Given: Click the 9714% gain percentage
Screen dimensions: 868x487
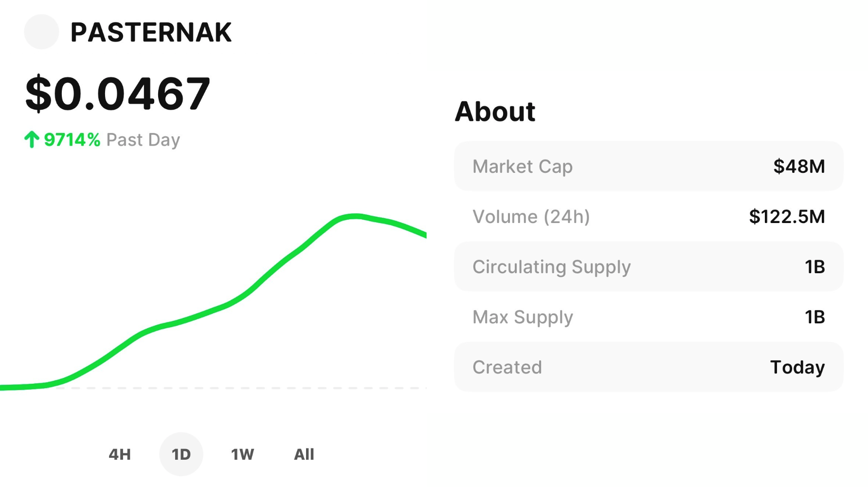Looking at the screenshot, I should [x=72, y=140].
